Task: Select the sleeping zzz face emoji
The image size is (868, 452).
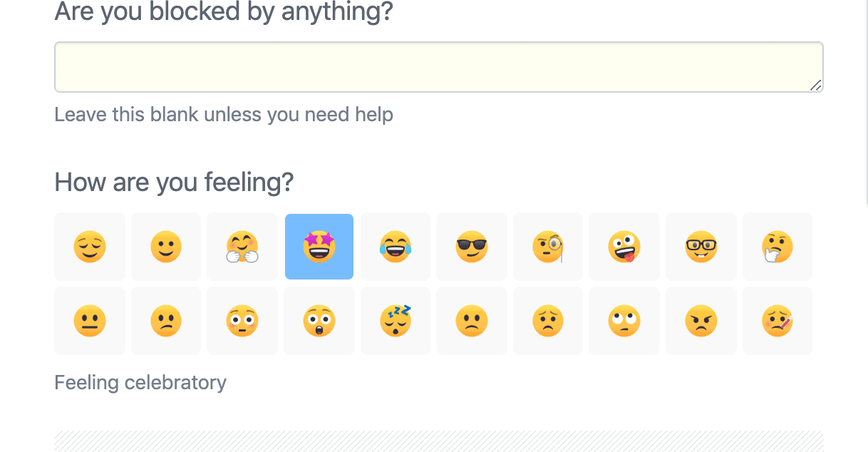Action: 396,320
